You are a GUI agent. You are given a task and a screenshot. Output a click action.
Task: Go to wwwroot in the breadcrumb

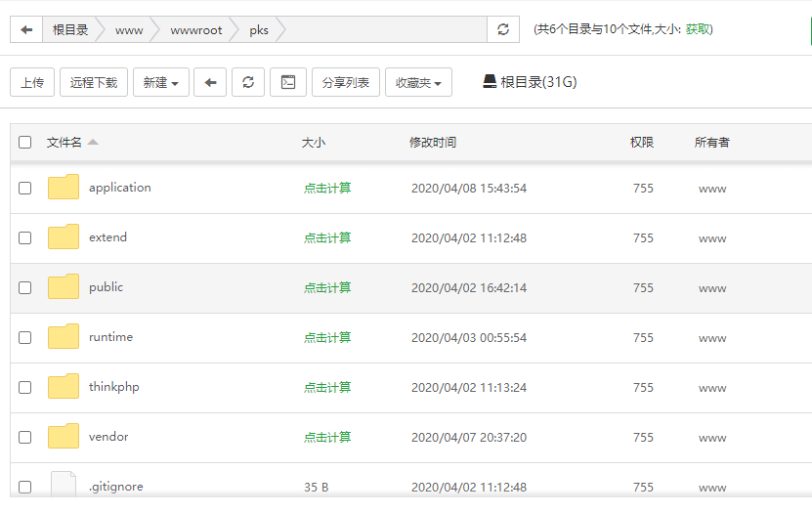[196, 30]
